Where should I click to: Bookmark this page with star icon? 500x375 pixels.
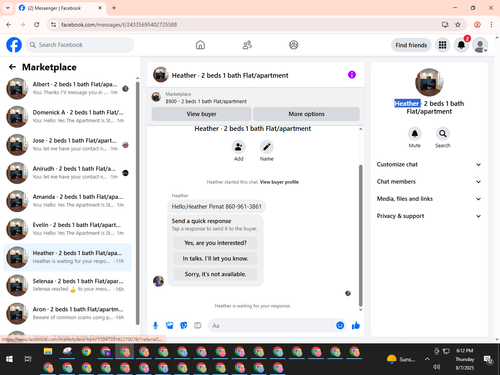[x=458, y=25]
